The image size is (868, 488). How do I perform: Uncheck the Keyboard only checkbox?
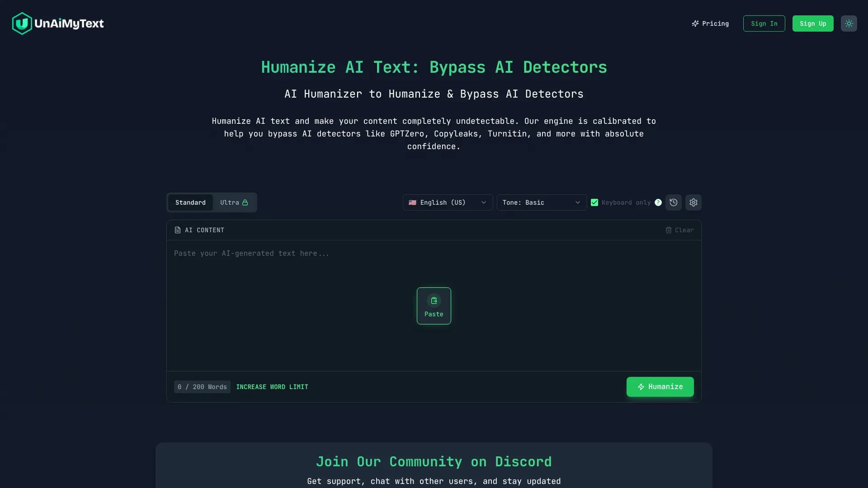594,202
